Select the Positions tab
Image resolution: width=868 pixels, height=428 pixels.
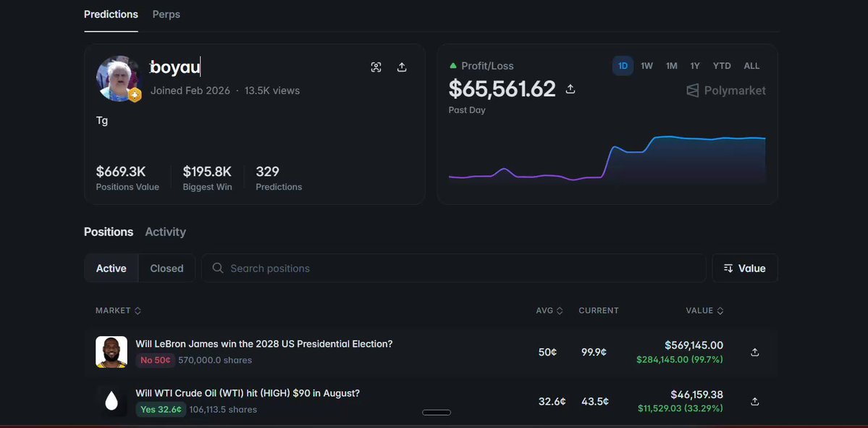tap(109, 232)
